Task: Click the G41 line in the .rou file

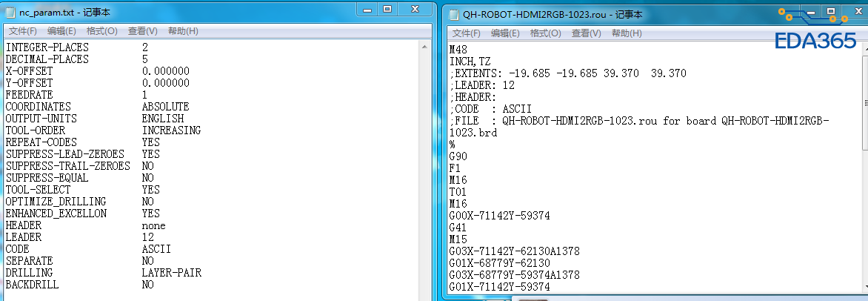Action: tap(458, 228)
